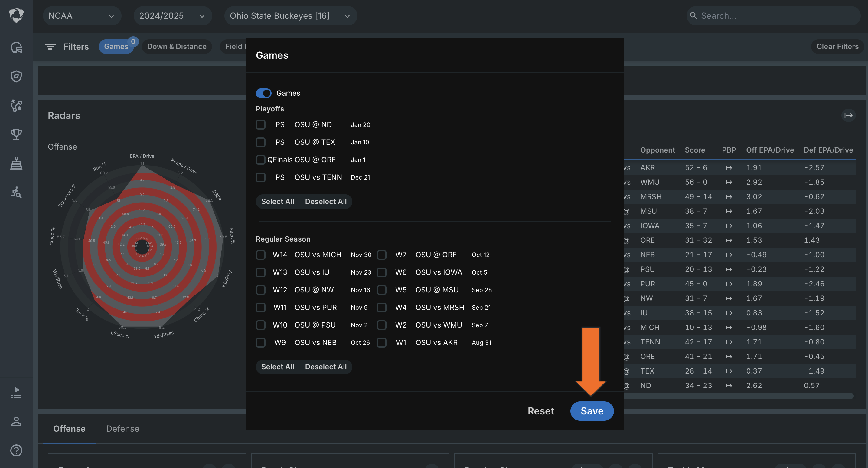Open the 2024/2025 season dropdown
This screenshot has height=468, width=868.
point(172,16)
